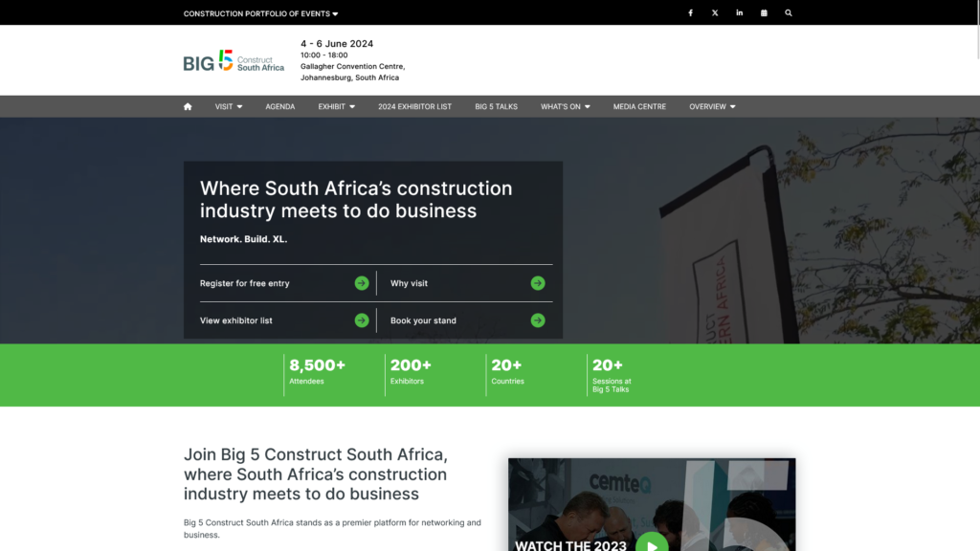Click the Where South Africa's construction industry heading
The height and width of the screenshot is (551, 980).
tap(356, 199)
